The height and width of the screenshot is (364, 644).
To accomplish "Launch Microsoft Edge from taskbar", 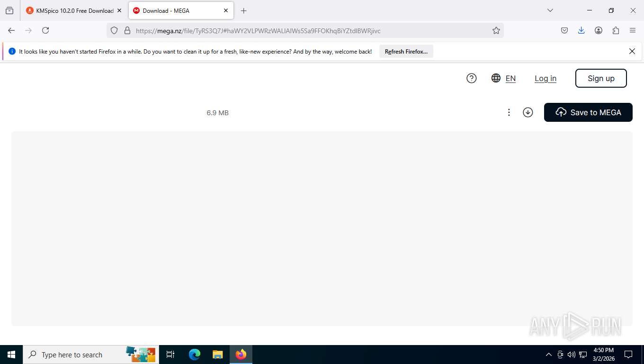I will pos(195,355).
